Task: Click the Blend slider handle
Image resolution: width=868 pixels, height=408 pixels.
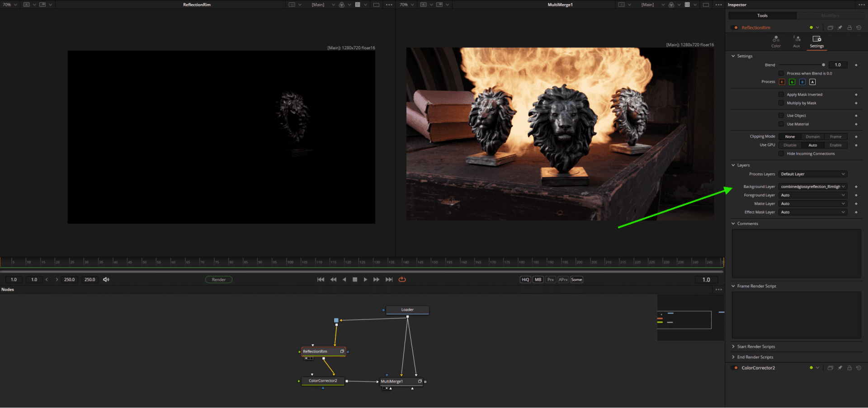Action: [x=824, y=65]
